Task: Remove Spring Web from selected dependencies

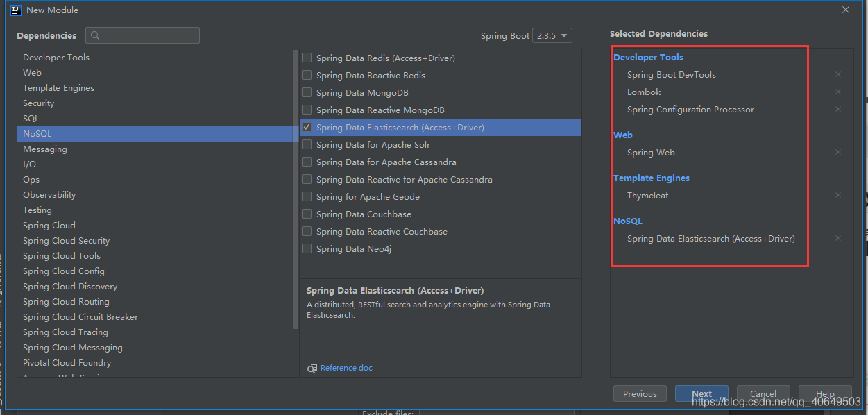Action: coord(838,152)
